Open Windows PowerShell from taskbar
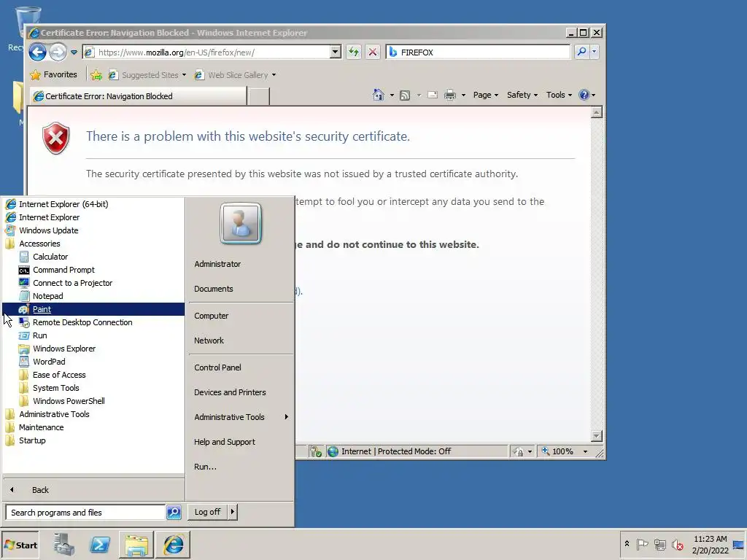This screenshot has height=560, width=747. [100, 545]
